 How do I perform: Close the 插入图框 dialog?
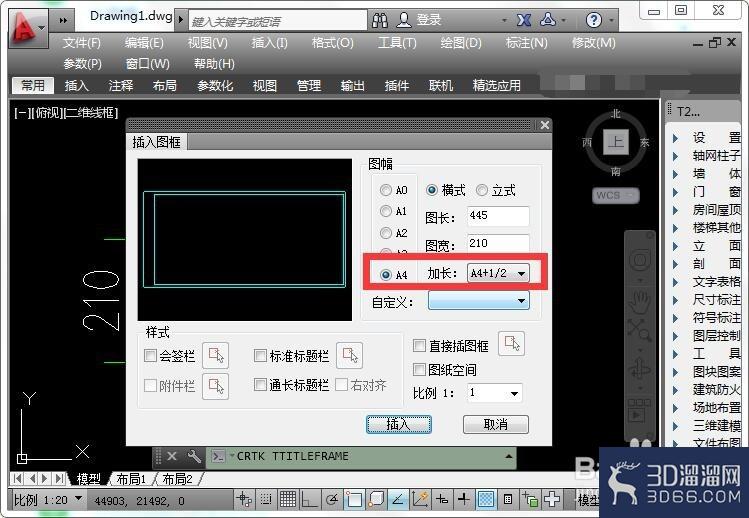coord(545,125)
